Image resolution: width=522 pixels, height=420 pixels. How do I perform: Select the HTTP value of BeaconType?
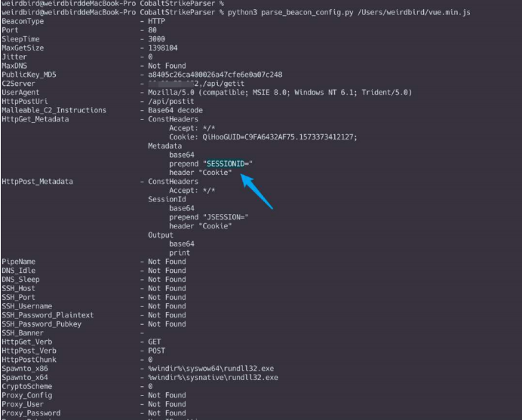coord(156,21)
